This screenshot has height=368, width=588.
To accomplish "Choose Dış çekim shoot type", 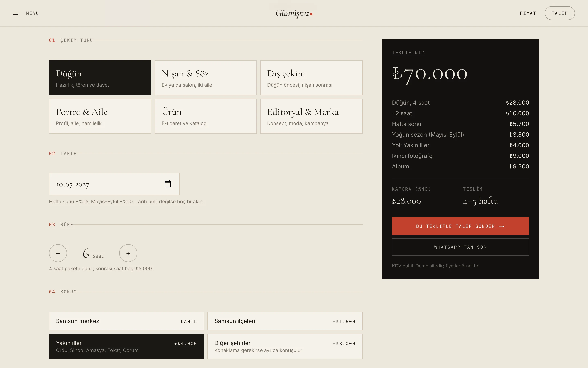I will tap(311, 78).
